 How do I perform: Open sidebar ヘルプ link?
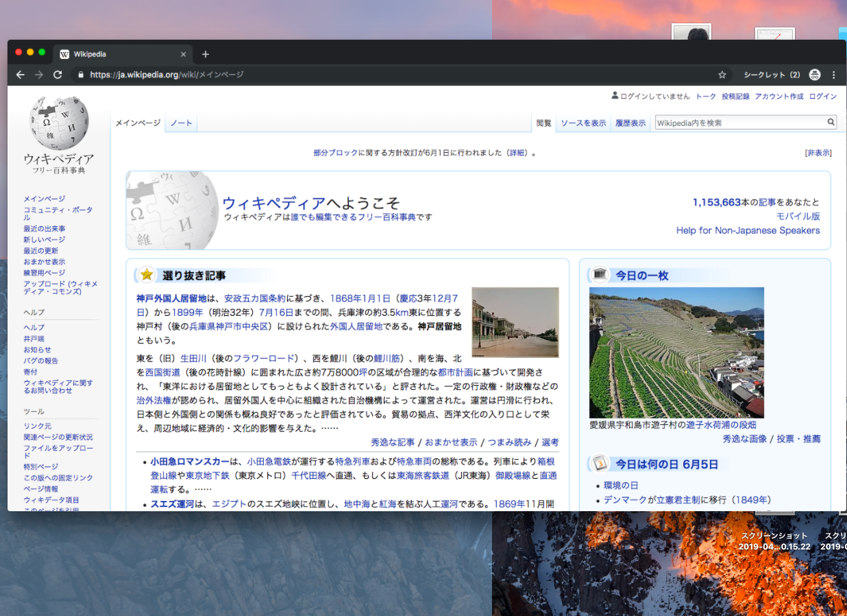pyautogui.click(x=34, y=328)
